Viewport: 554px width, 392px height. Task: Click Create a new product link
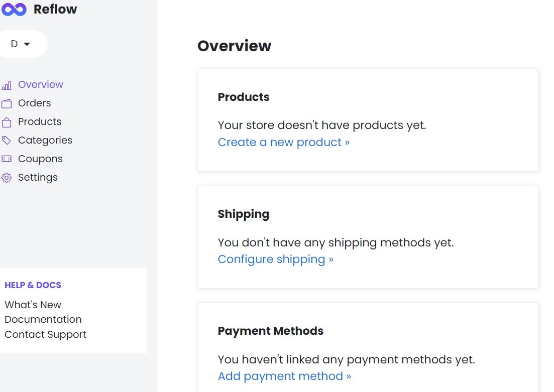pos(284,143)
